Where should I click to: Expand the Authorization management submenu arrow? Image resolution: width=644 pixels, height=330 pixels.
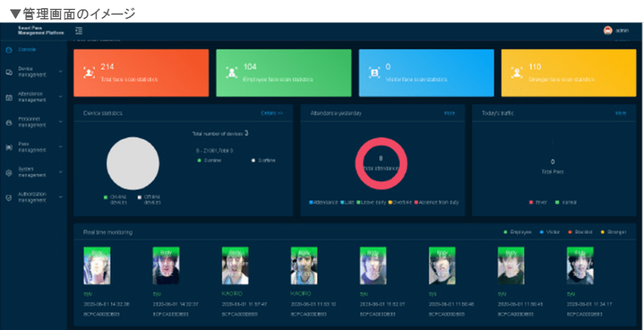60,197
